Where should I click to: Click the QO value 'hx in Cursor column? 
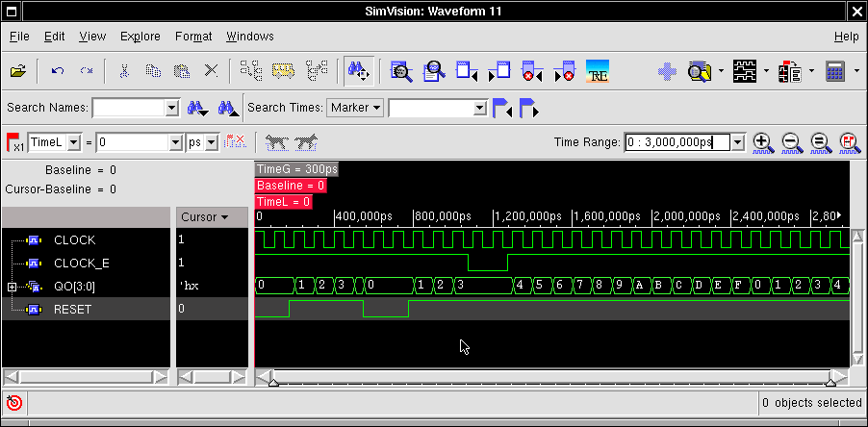coord(189,287)
